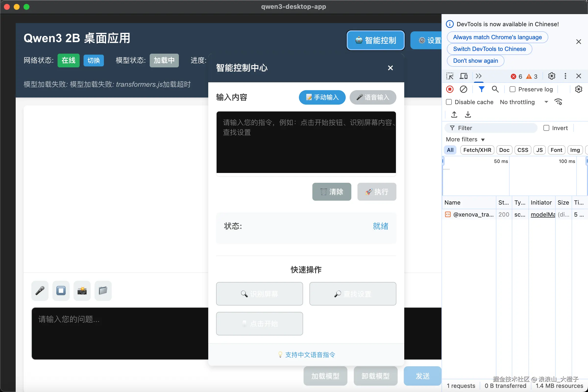The height and width of the screenshot is (392, 588).
Task: Toggle DevTools device toolbar icon
Action: [464, 76]
